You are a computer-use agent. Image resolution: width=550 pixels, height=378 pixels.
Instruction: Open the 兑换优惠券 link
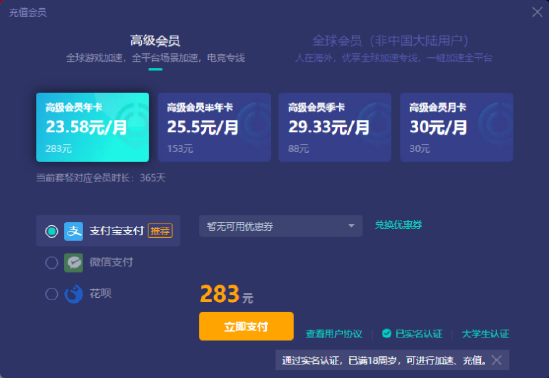click(x=398, y=225)
